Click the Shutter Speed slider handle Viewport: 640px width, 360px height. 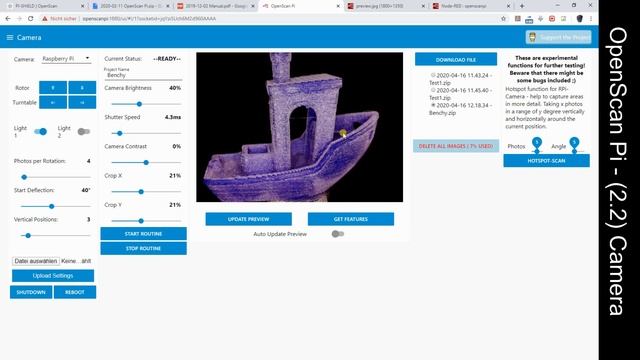tap(120, 133)
